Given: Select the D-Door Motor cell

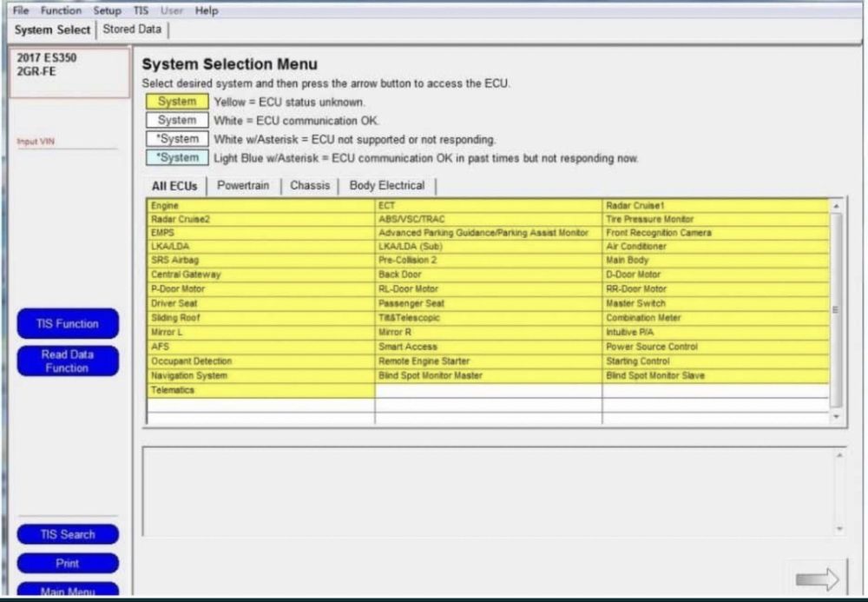Looking at the screenshot, I should click(716, 275).
